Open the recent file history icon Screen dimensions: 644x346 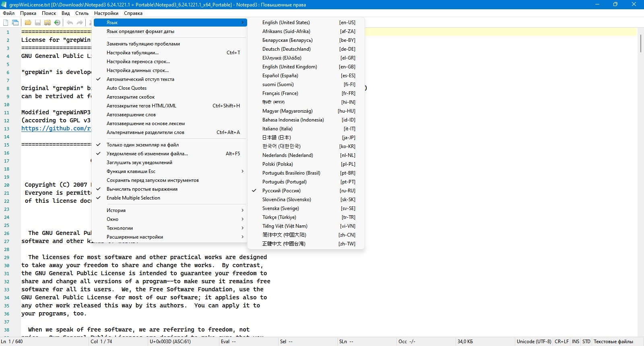click(57, 23)
